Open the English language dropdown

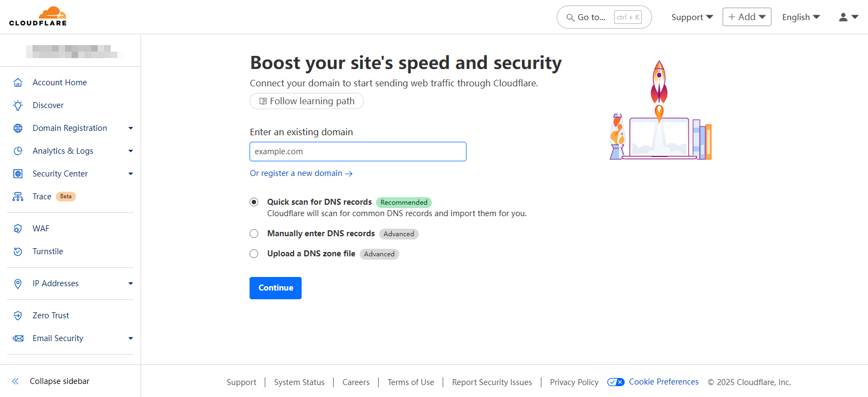coord(801,17)
